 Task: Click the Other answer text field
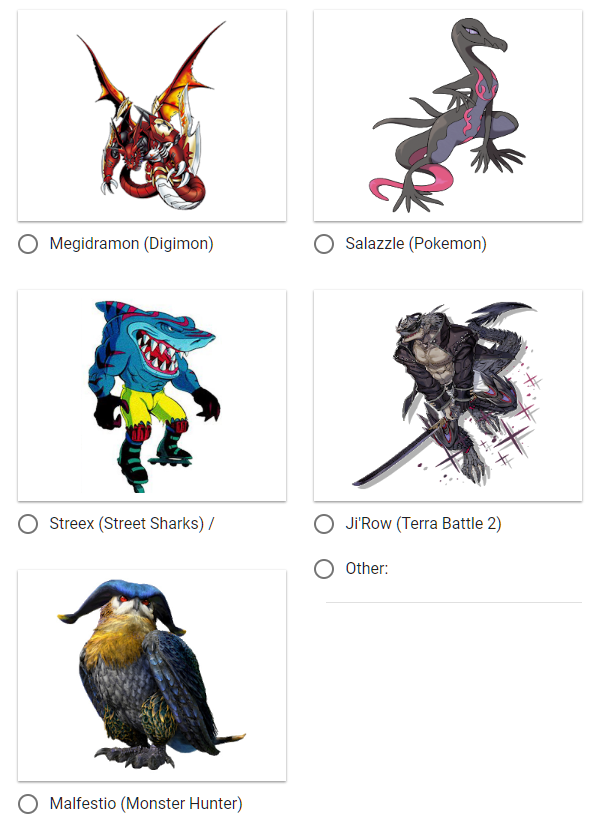coord(454,593)
